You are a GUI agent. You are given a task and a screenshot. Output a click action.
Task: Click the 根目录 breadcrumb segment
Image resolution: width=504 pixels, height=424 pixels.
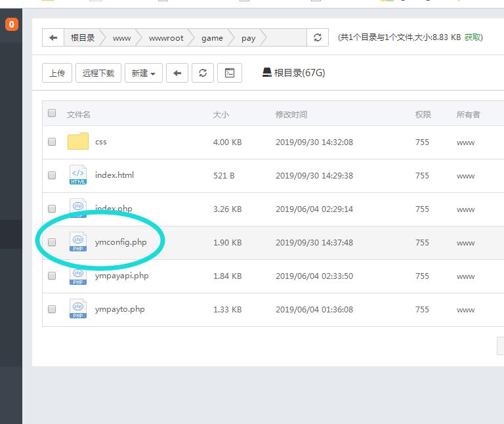[83, 38]
